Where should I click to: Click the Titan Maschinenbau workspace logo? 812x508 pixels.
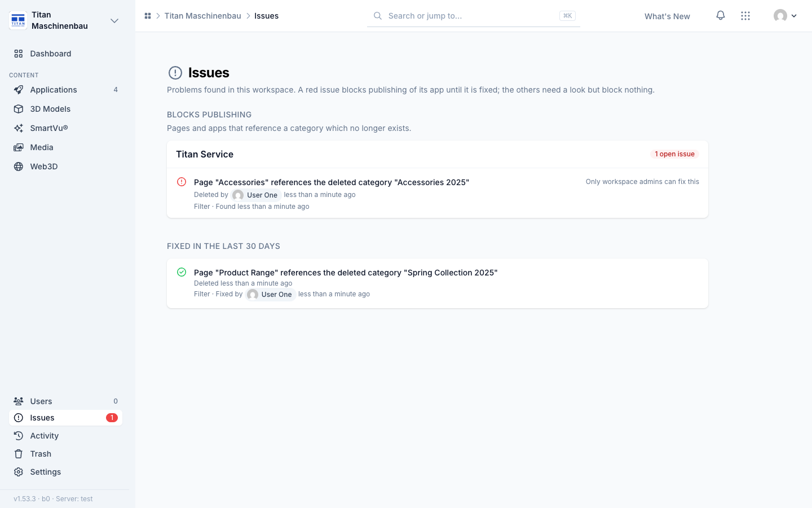coord(18,20)
